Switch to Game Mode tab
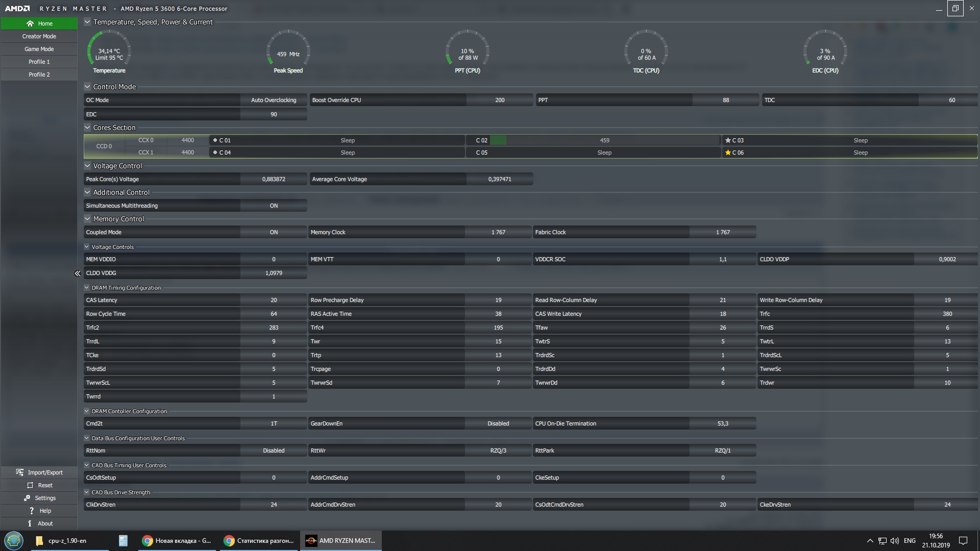Image resolution: width=980 pixels, height=551 pixels. tap(39, 49)
